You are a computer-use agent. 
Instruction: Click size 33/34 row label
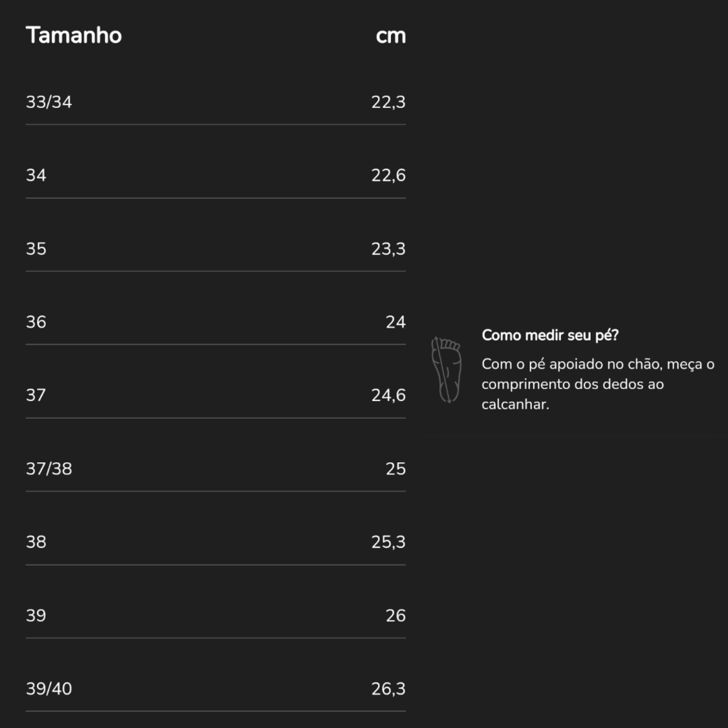point(49,102)
